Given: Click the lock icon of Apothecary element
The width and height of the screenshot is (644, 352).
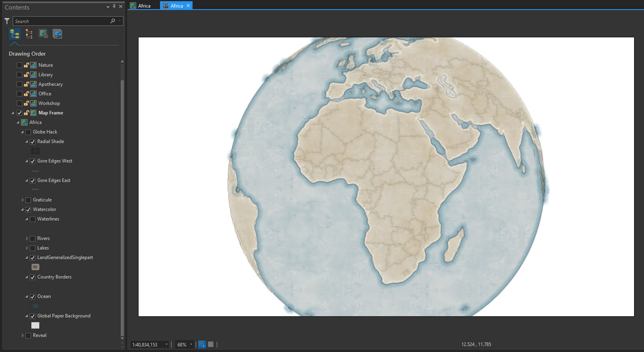Looking at the screenshot, I should click(27, 84).
